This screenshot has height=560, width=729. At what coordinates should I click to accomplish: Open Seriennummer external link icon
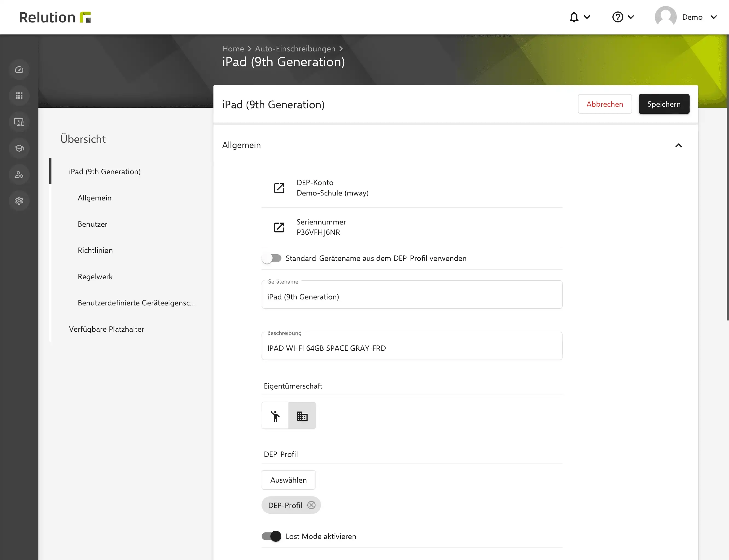click(x=279, y=227)
